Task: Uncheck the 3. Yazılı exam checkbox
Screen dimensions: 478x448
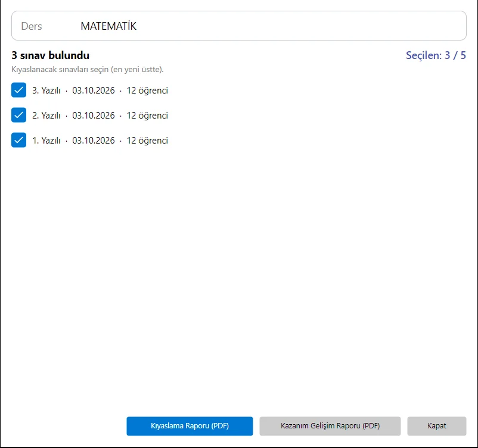Action: [18, 90]
